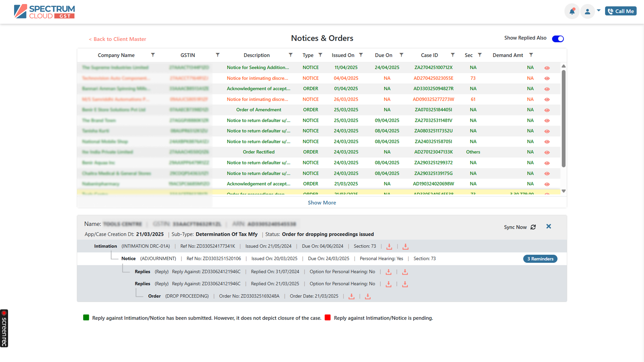The image size is (644, 362).
Task: Toggle the Show Replied Also switch
Action: (558, 39)
